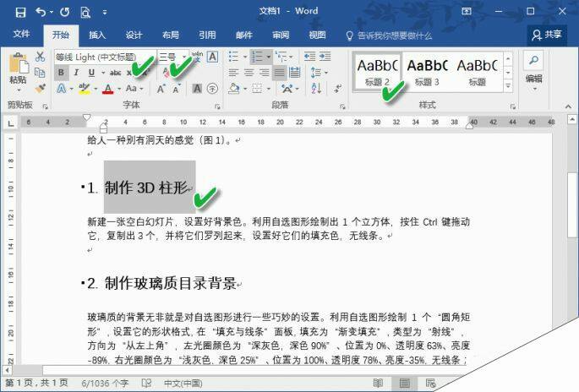579x392 pixels.
Task: Align text right
Action: tap(265, 73)
